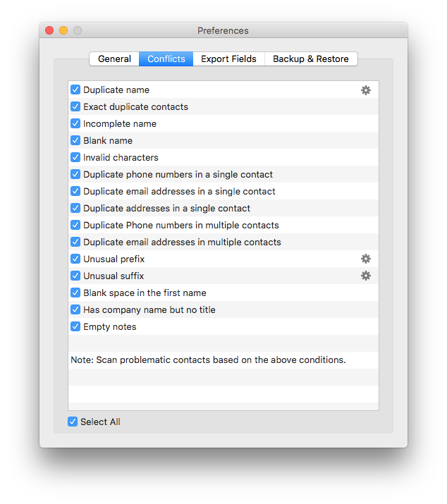Disable the Incomplete name checkbox

(x=75, y=123)
